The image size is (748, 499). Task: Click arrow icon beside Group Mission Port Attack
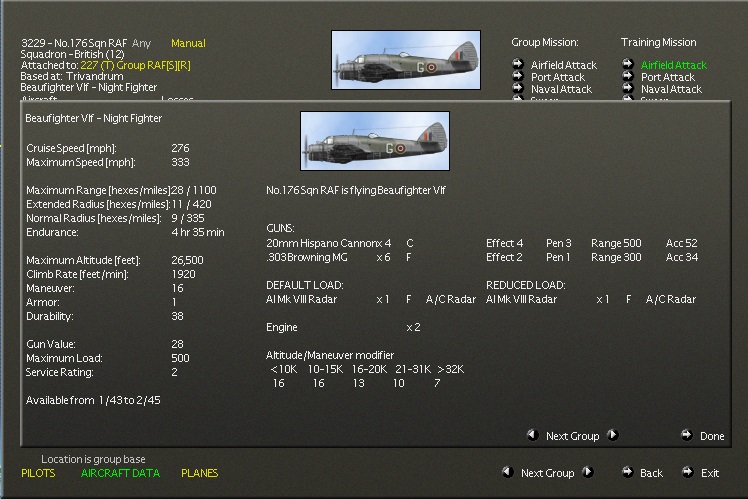pos(518,76)
